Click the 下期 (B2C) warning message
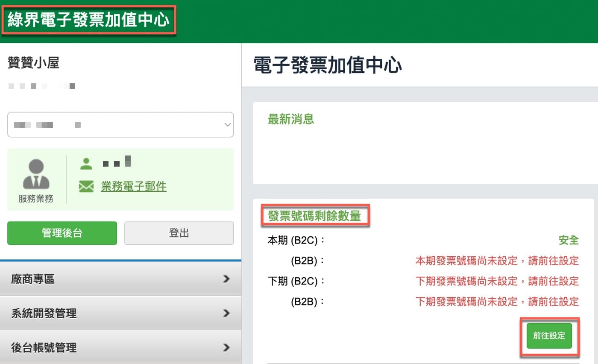598x364 pixels. pos(497,281)
